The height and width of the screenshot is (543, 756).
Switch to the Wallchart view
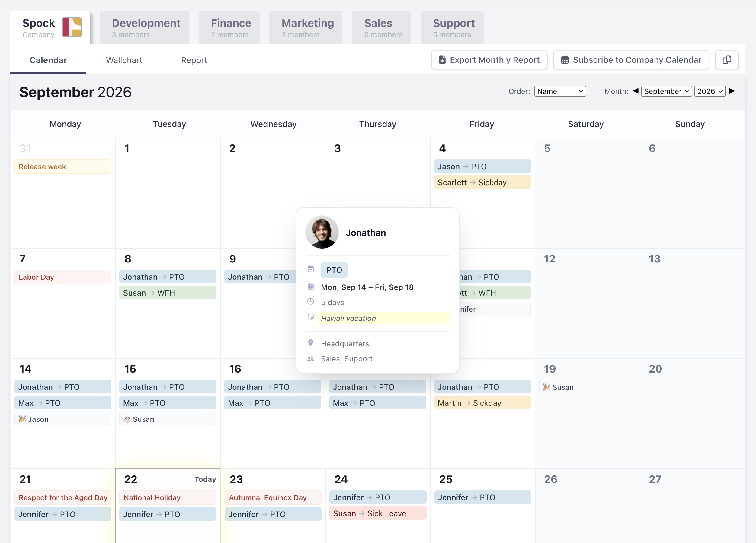tap(124, 60)
